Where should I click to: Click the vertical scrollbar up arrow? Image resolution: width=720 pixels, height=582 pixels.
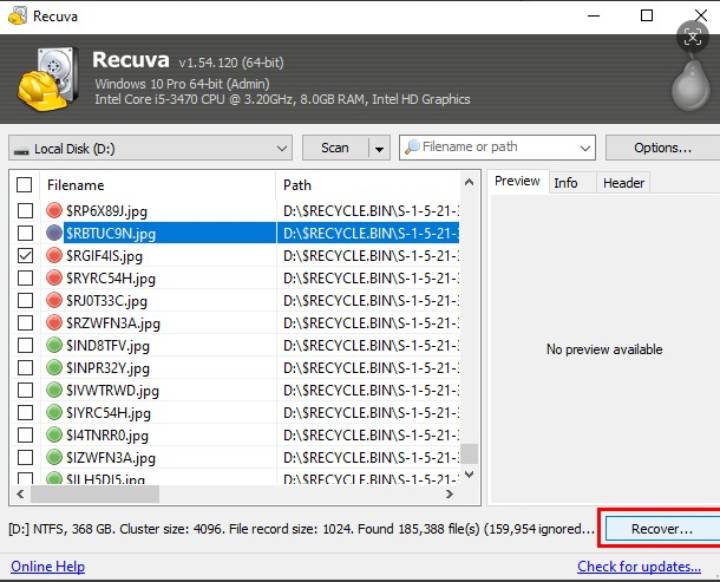(469, 182)
